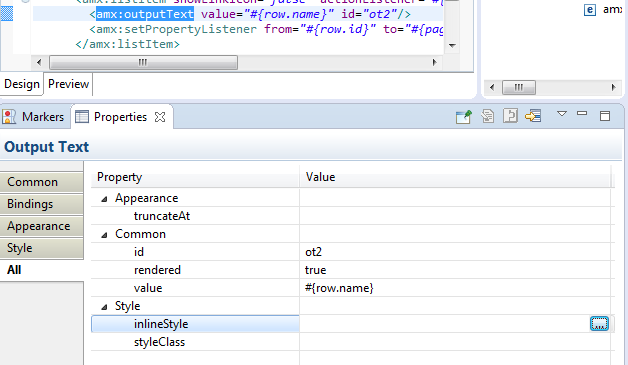Minimize the Properties view panel

582,114
